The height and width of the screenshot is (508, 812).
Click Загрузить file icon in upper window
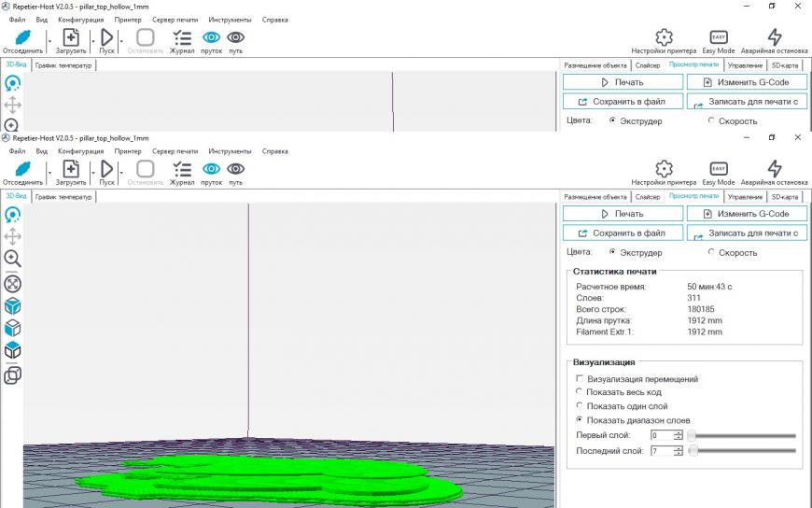click(x=71, y=37)
